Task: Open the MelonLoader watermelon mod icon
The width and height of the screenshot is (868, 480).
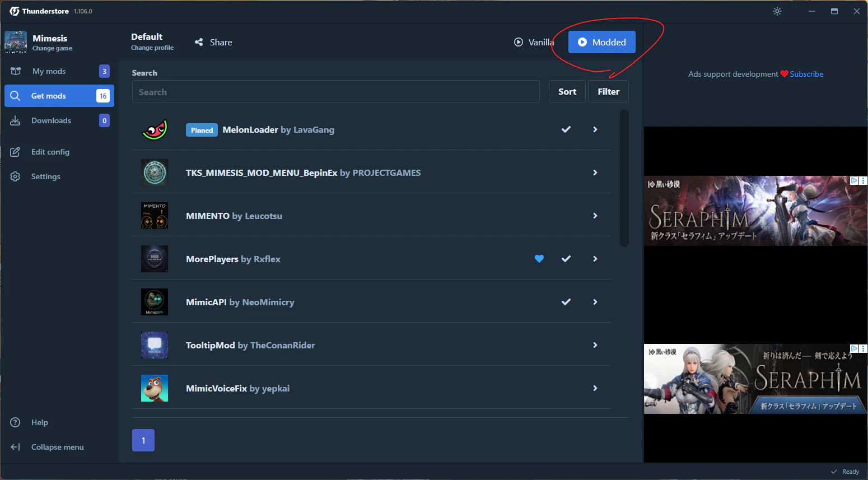Action: 155,129
